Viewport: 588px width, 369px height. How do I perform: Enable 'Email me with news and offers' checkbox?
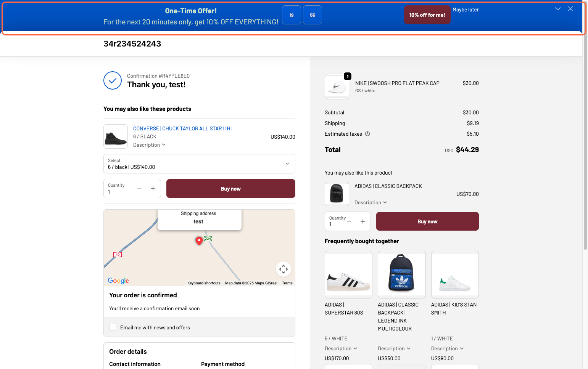113,327
